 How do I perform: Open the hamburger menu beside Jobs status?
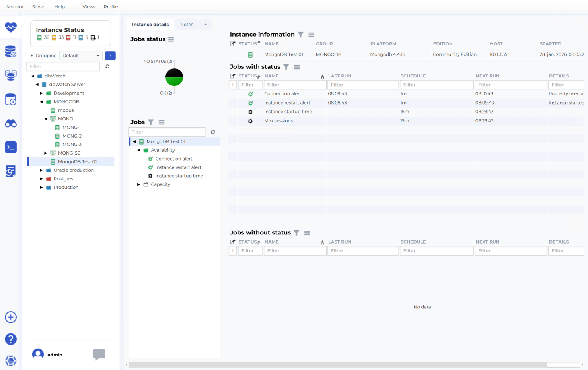coord(171,39)
